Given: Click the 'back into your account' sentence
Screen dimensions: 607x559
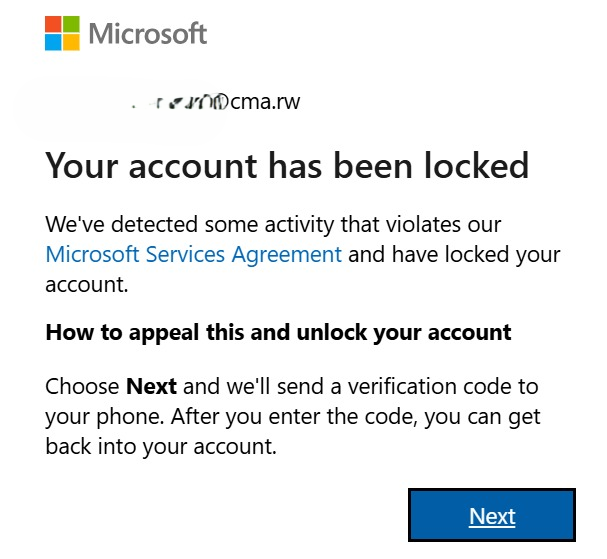Looking at the screenshot, I should 161,446.
